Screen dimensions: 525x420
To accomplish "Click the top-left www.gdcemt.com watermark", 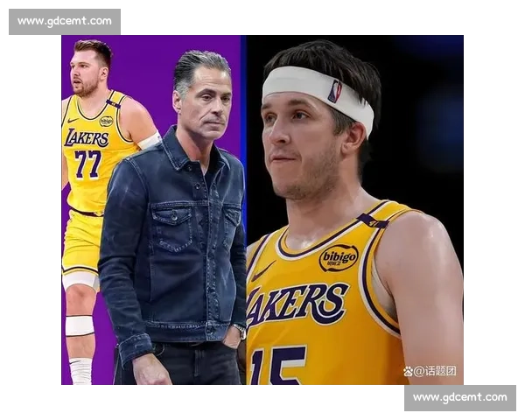I will point(66,21).
